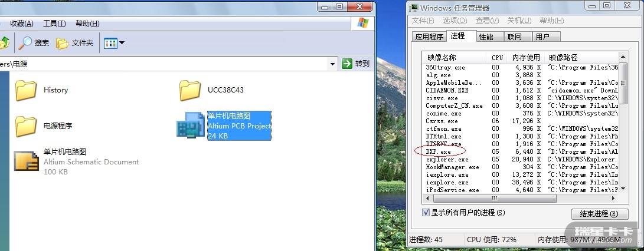The width and height of the screenshot is (644, 251).
Task: Open the 帮助(H) menu in Explorer
Action: (x=87, y=24)
